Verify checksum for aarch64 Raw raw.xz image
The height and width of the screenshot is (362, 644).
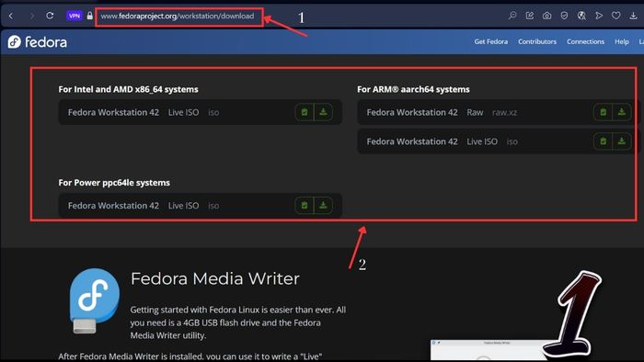[603, 112]
